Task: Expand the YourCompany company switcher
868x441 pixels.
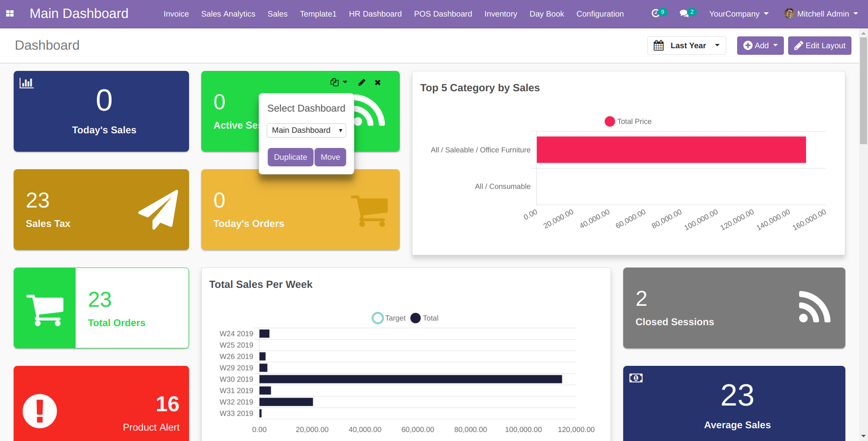Action: coord(739,14)
